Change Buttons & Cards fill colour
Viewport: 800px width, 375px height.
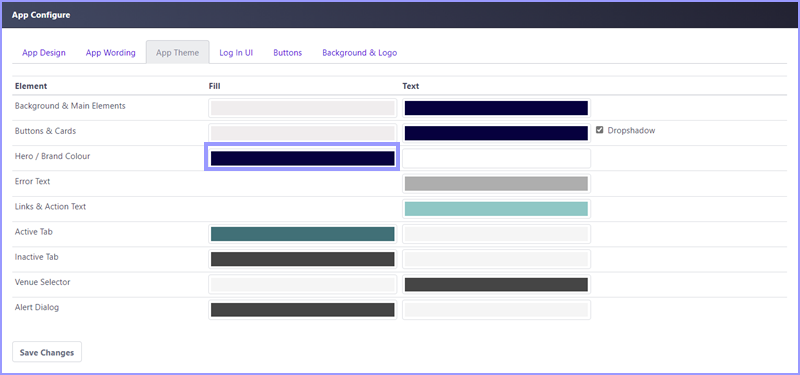303,133
